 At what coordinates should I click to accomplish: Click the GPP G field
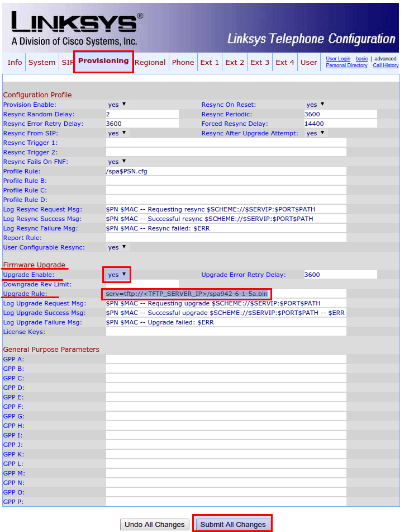coord(226,416)
